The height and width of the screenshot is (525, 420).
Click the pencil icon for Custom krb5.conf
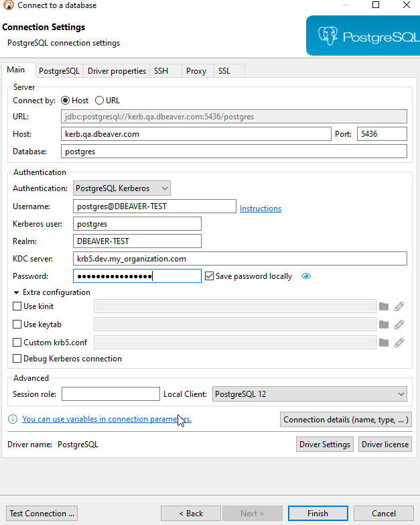click(x=399, y=343)
